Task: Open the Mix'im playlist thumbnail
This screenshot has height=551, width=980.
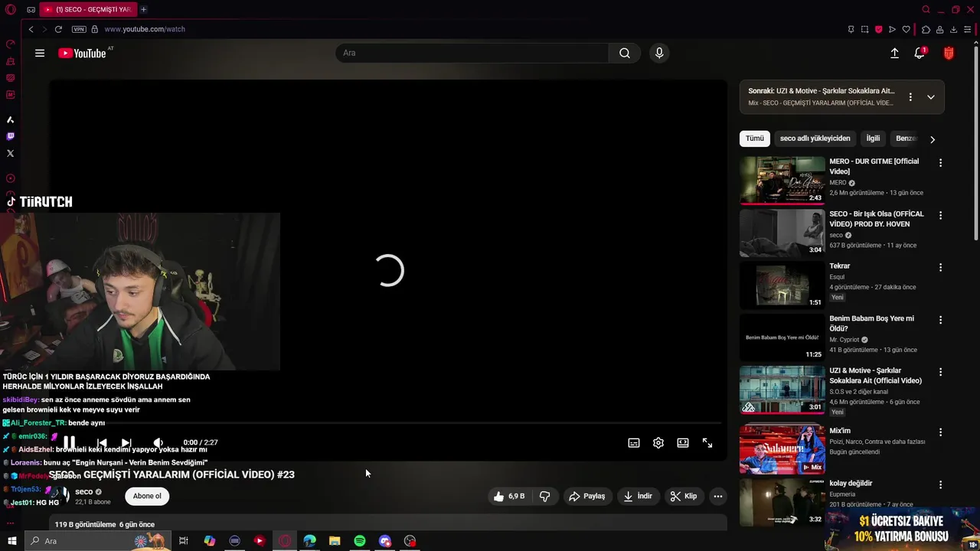Action: click(782, 449)
